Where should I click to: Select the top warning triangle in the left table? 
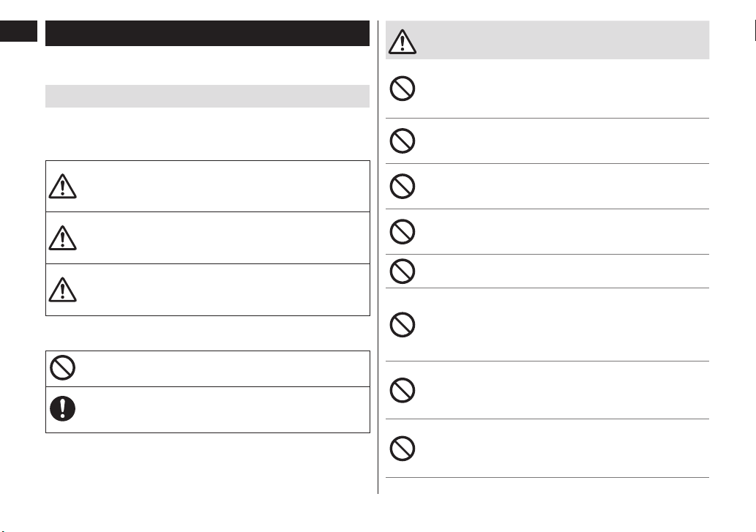tap(62, 186)
